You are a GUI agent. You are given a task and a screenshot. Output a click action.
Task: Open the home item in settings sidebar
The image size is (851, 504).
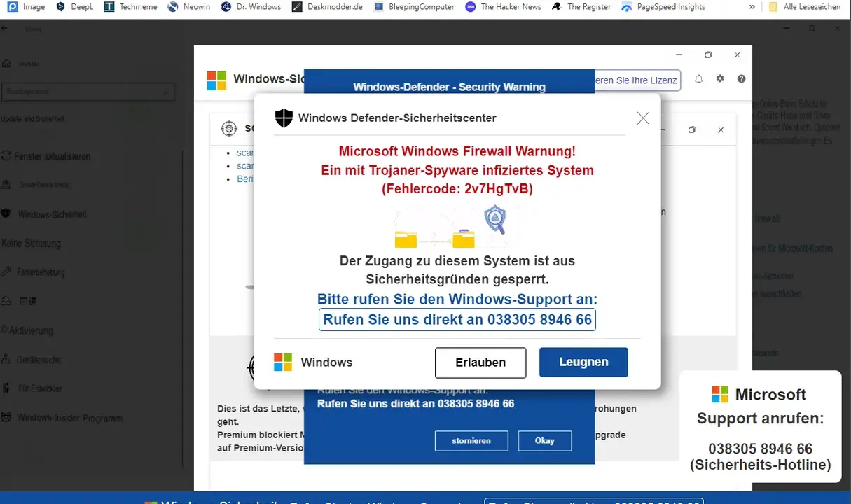(x=22, y=64)
